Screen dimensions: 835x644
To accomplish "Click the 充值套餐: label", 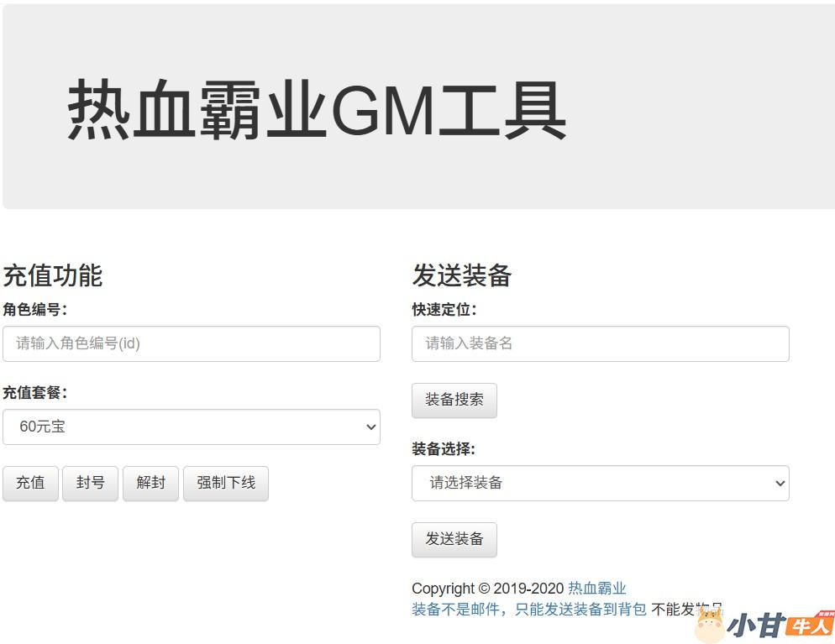I will coord(35,393).
